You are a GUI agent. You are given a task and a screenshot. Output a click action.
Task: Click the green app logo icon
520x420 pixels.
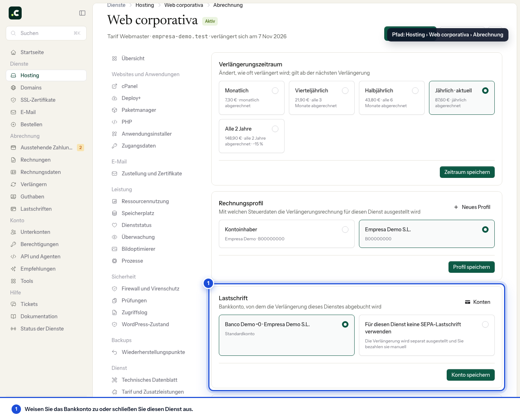pos(15,13)
